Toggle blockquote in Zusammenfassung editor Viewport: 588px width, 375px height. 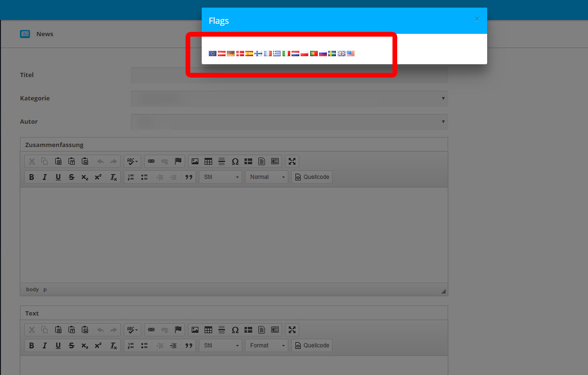(x=189, y=177)
